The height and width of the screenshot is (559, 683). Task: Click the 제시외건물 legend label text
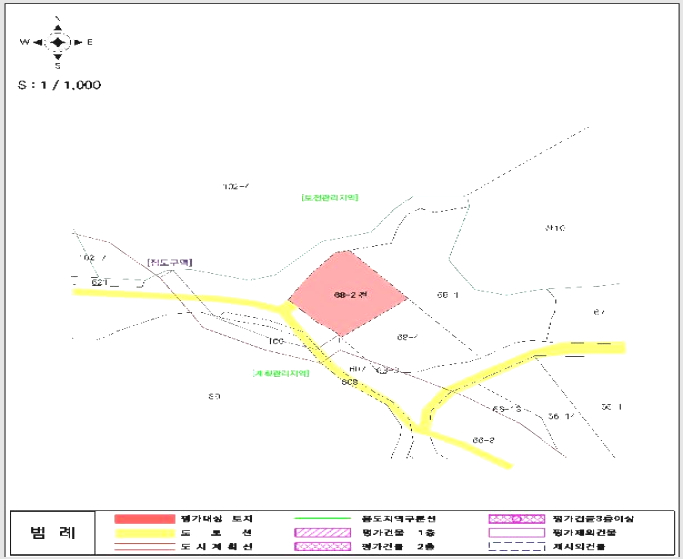point(579,546)
